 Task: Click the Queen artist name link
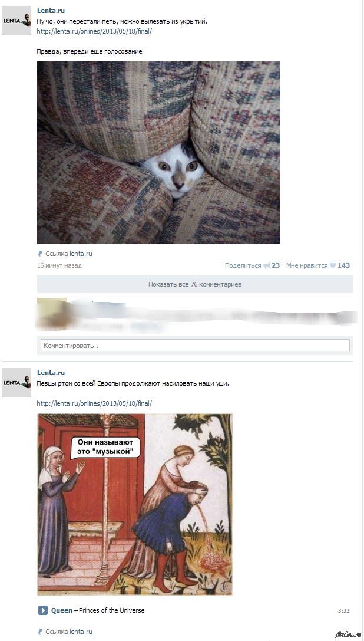(62, 610)
